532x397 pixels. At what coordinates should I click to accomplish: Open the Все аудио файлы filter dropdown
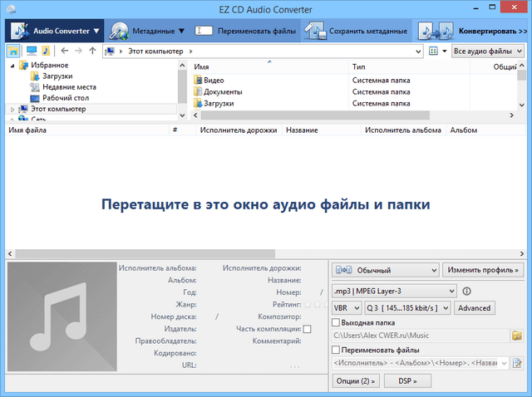pos(487,51)
